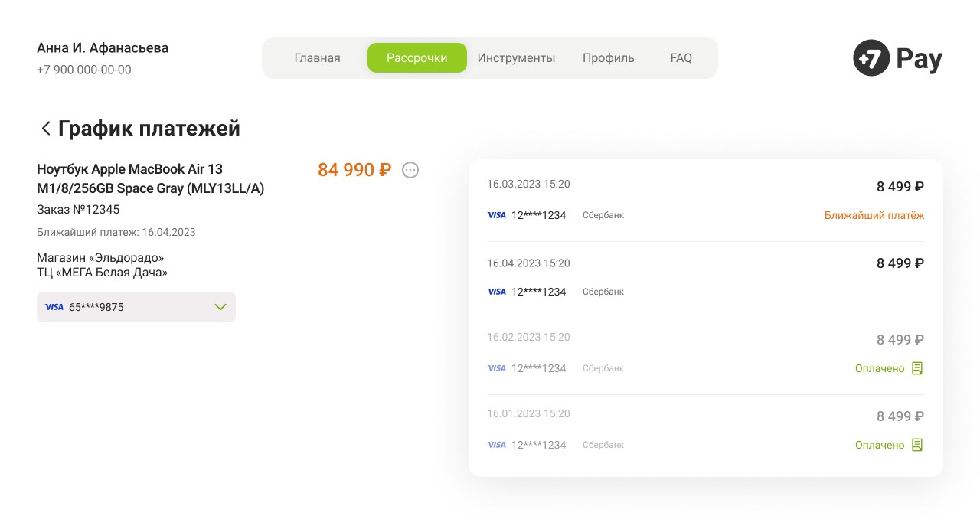Open the FAQ section
The height and width of the screenshot is (516, 980).
[681, 57]
